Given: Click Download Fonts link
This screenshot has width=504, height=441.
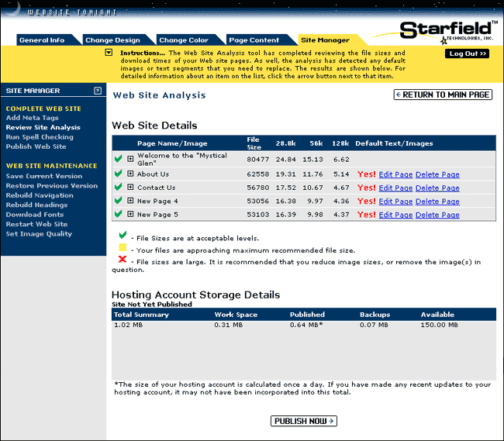Looking at the screenshot, I should click(35, 215).
